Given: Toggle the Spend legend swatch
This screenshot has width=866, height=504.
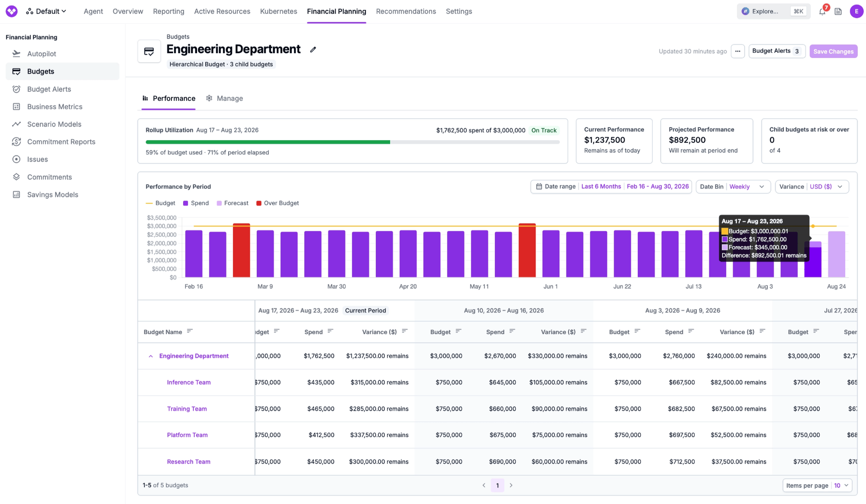Looking at the screenshot, I should point(185,203).
